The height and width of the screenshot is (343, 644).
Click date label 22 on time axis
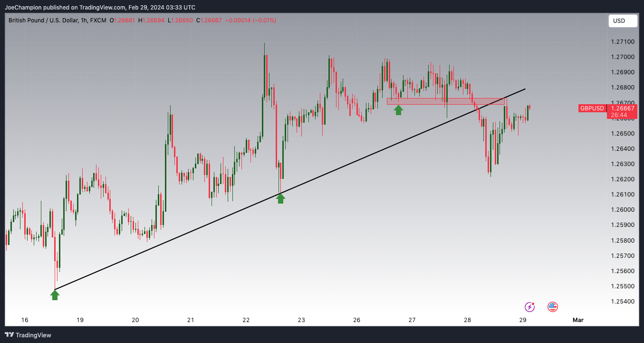pyautogui.click(x=246, y=320)
